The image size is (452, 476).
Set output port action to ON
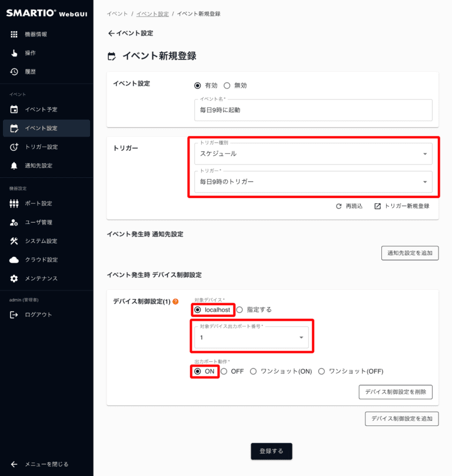click(x=198, y=371)
